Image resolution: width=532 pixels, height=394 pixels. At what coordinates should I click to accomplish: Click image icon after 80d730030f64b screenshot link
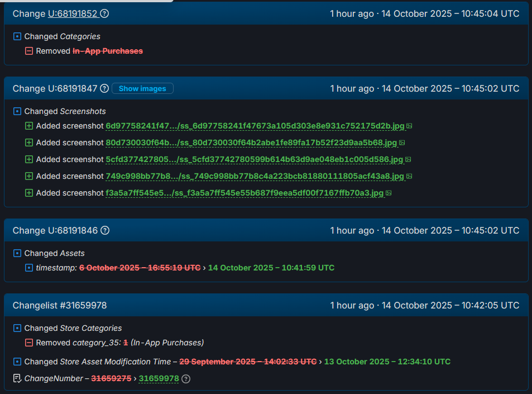click(x=402, y=143)
